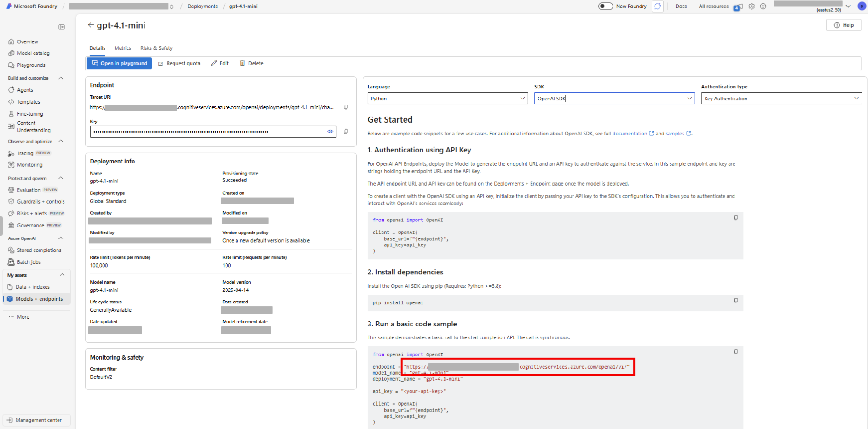Copy the endpoint Key to clipboard

pos(346,132)
